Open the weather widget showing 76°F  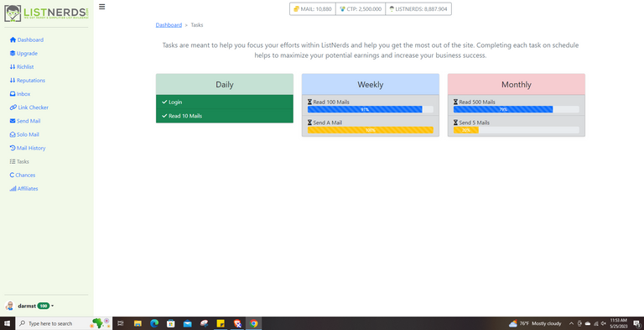535,323
